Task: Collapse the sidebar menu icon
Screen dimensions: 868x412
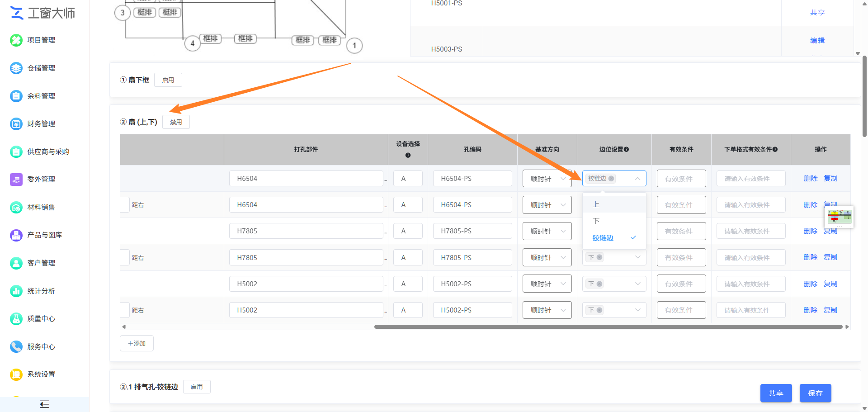Action: point(44,404)
